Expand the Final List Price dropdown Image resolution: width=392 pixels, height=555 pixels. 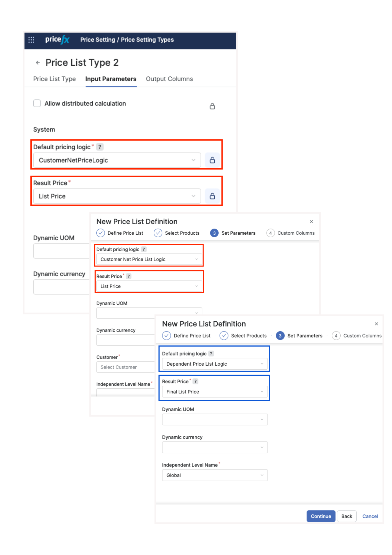214,392
